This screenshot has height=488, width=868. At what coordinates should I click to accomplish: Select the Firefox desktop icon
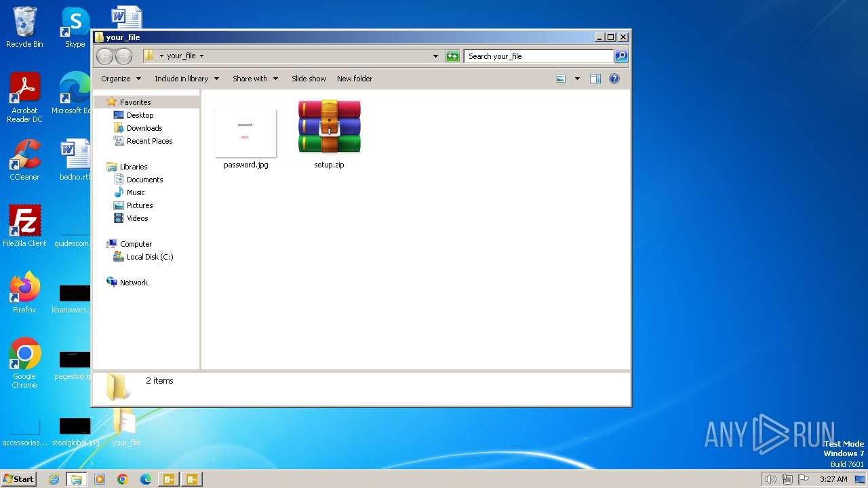pyautogui.click(x=24, y=292)
